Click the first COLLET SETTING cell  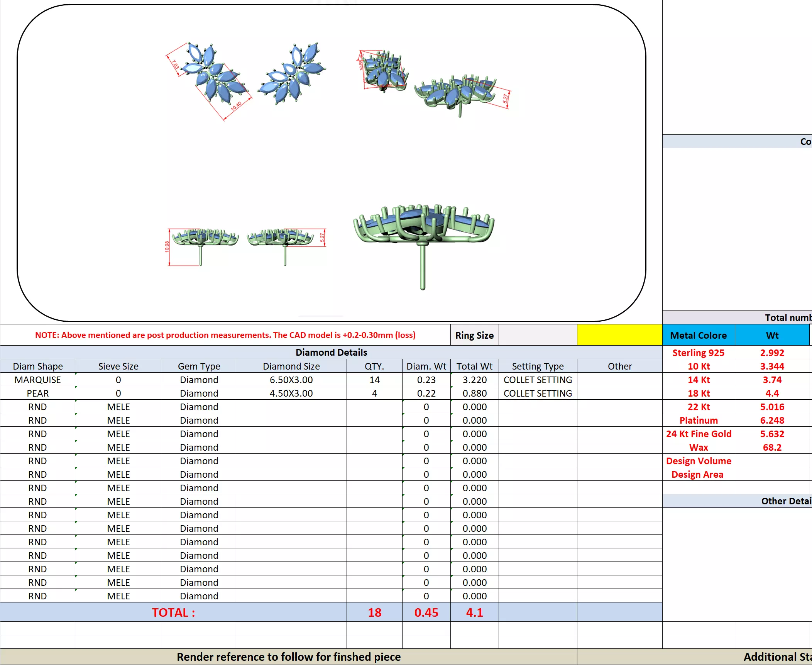click(538, 380)
